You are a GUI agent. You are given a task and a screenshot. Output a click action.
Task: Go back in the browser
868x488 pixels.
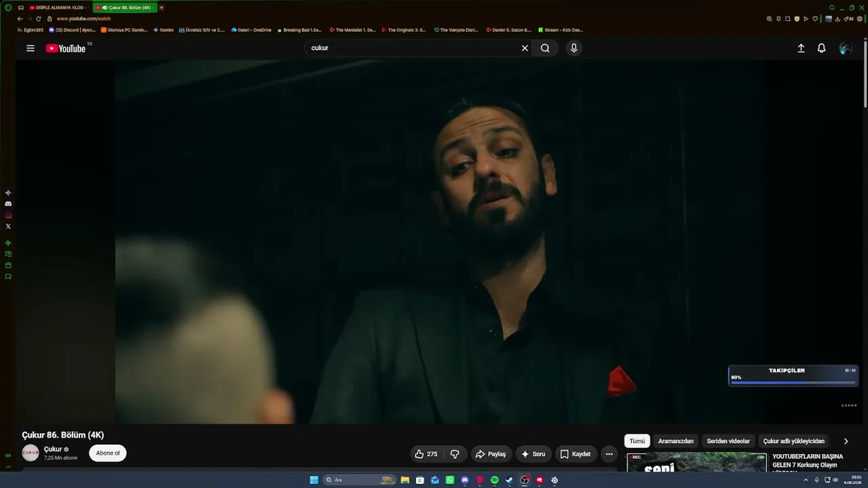(x=20, y=19)
